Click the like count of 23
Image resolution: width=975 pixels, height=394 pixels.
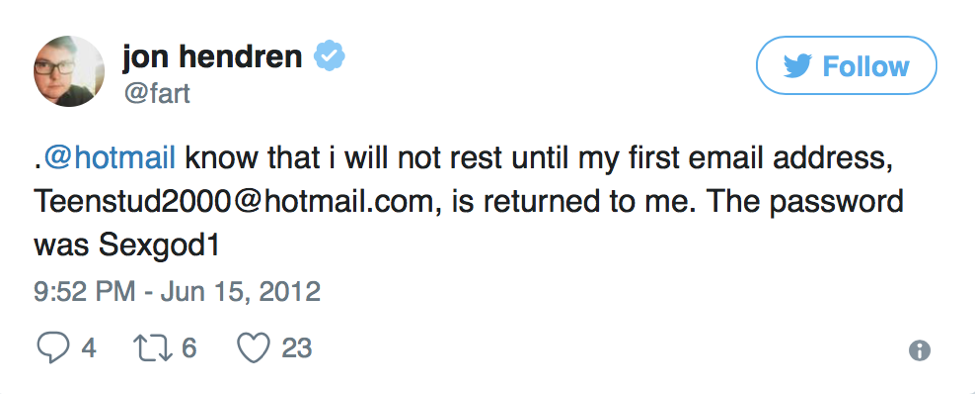click(297, 348)
